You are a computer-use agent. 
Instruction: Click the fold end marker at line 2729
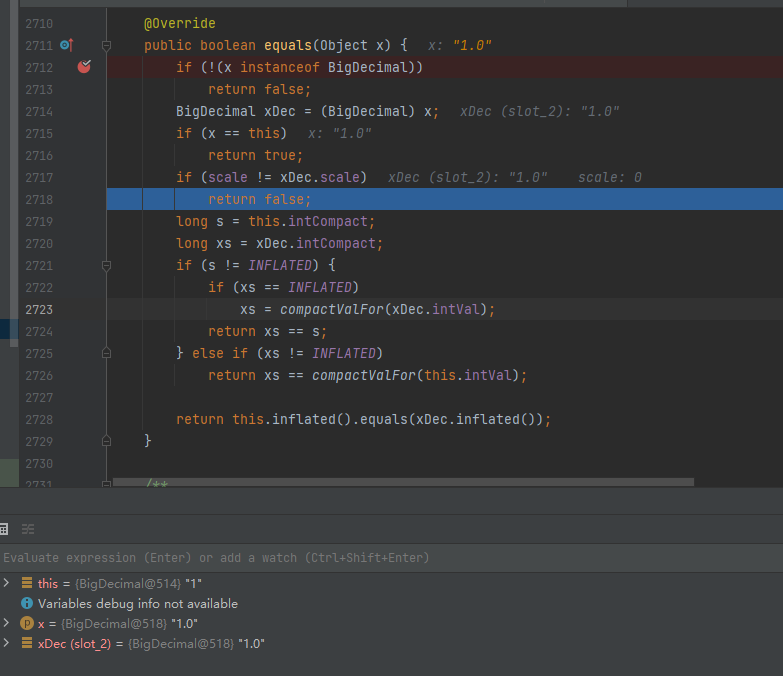pyautogui.click(x=106, y=441)
